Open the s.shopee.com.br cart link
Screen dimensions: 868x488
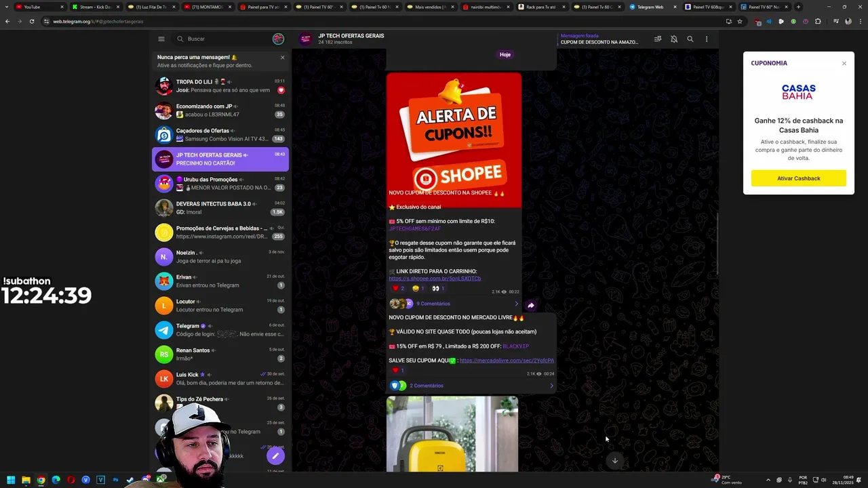click(435, 279)
